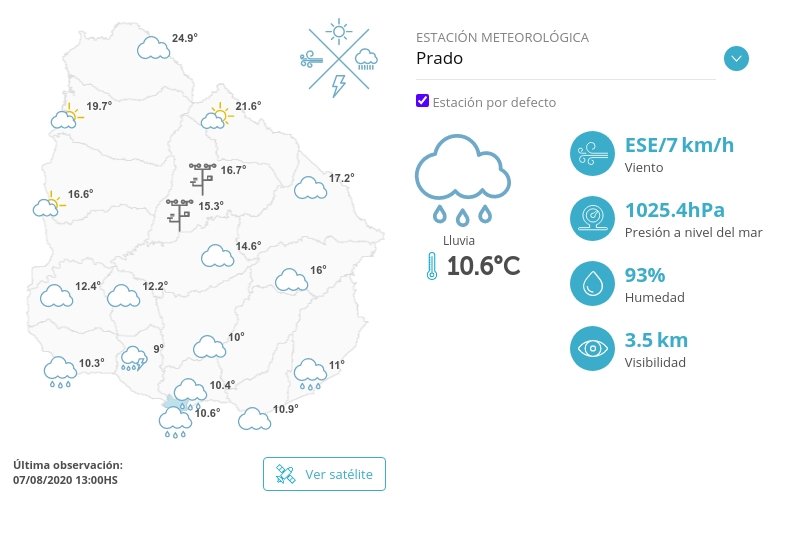Click the partly sunny icon at 21.6°
Viewport: 795px width, 538px height.
pyautogui.click(x=215, y=117)
